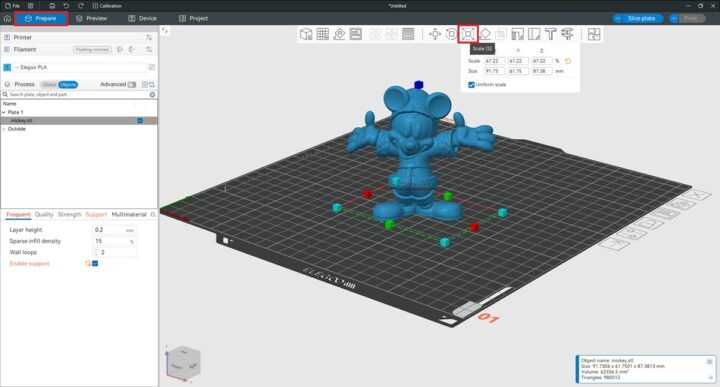Select the Text shape tool
The width and height of the screenshot is (720, 387).
pyautogui.click(x=551, y=34)
